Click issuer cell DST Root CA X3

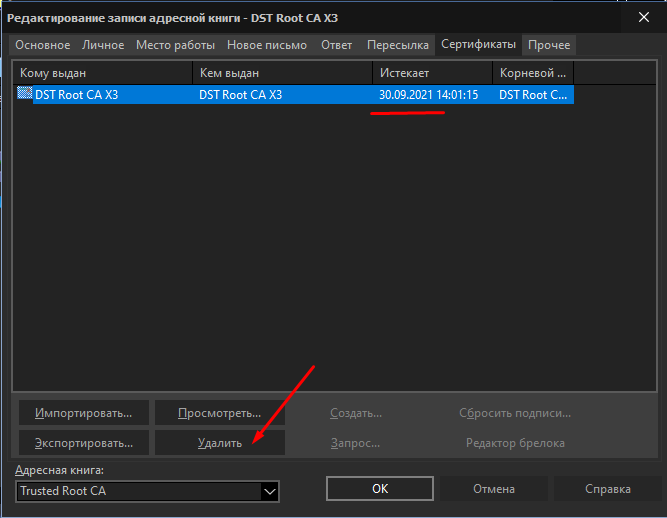click(240, 94)
